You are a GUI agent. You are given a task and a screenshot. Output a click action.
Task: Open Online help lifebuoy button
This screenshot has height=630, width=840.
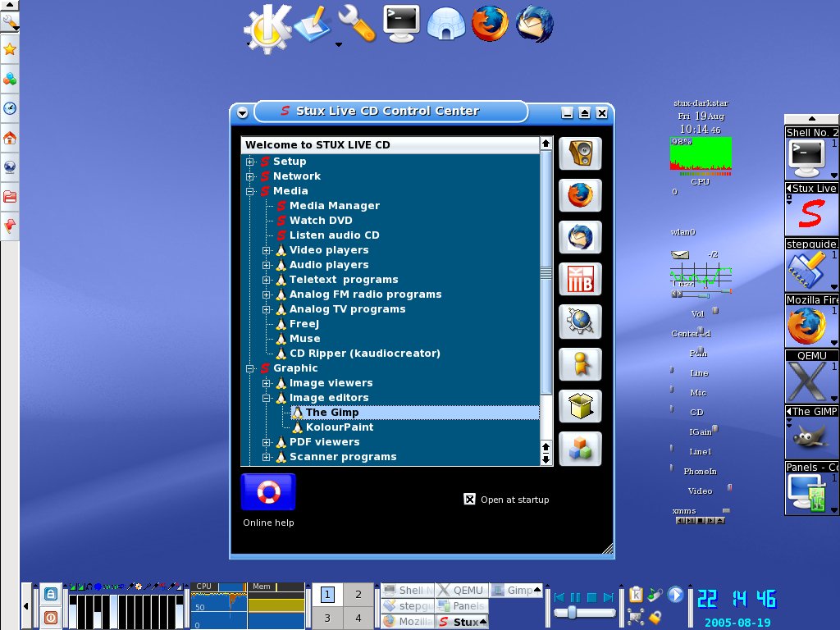268,492
